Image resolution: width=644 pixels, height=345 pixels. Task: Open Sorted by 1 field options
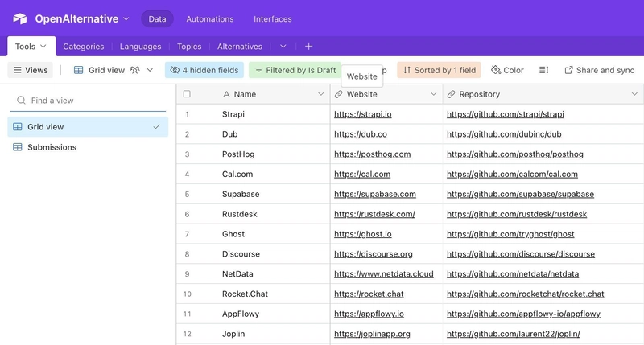pos(439,70)
